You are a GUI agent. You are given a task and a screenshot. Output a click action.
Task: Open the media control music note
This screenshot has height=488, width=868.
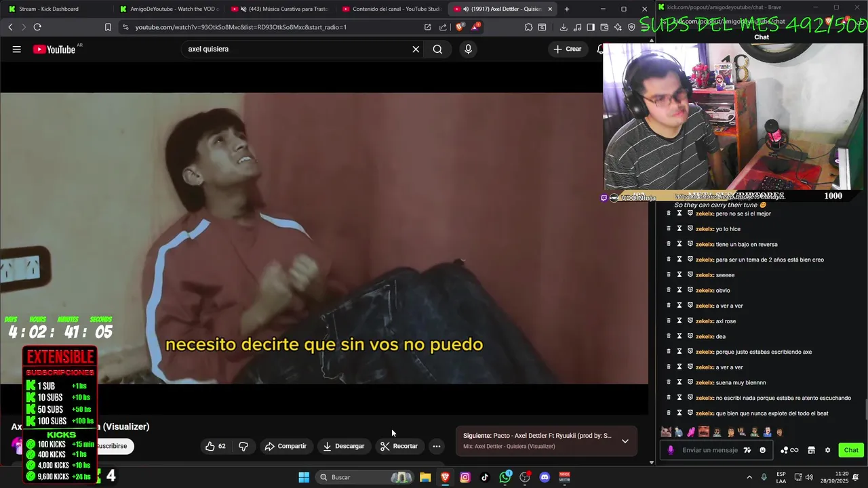[577, 27]
